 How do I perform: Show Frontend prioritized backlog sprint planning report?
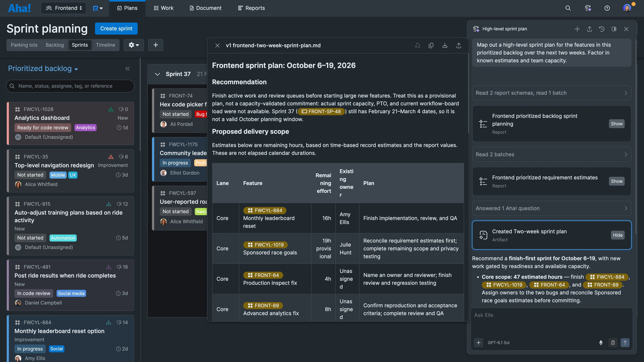click(x=617, y=124)
